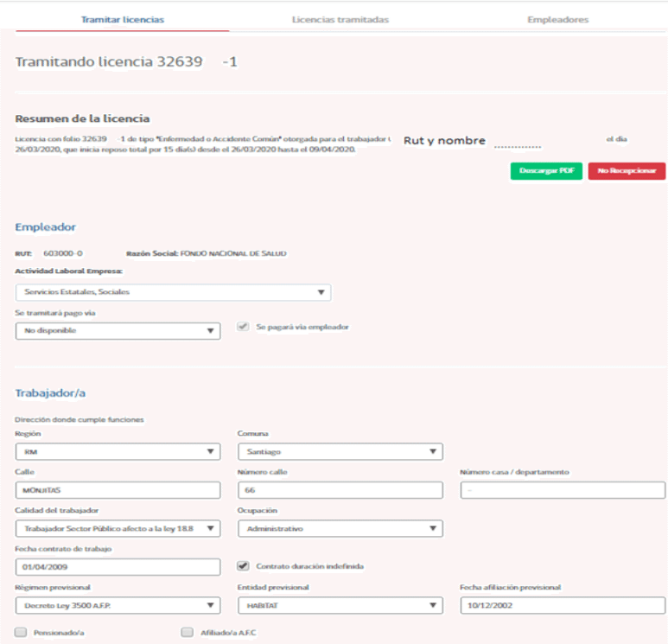Open the Empleadores tab
The width and height of the screenshot is (668, 644).
click(557, 19)
